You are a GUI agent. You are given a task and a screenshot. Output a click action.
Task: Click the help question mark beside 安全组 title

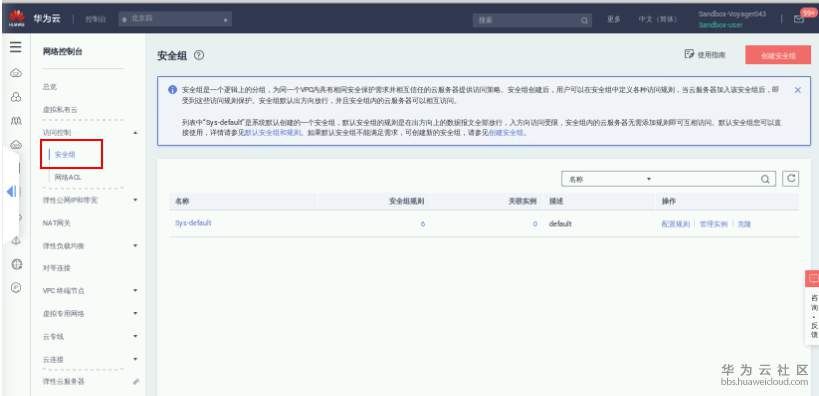(198, 55)
